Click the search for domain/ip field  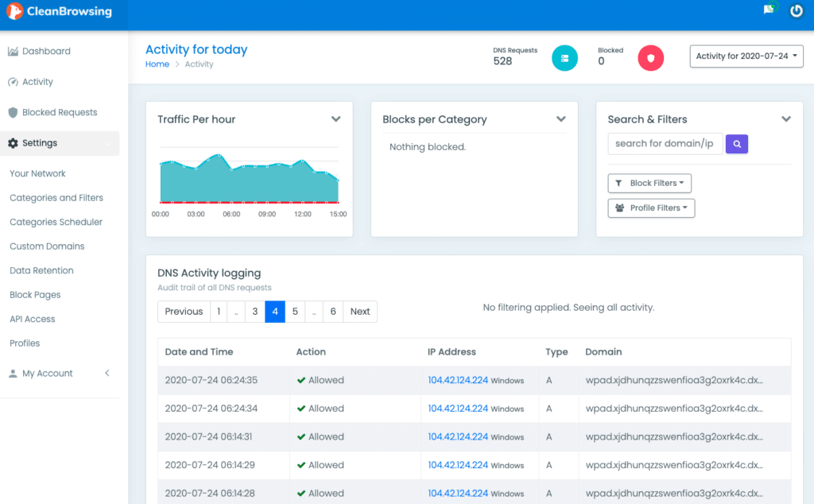(x=665, y=144)
